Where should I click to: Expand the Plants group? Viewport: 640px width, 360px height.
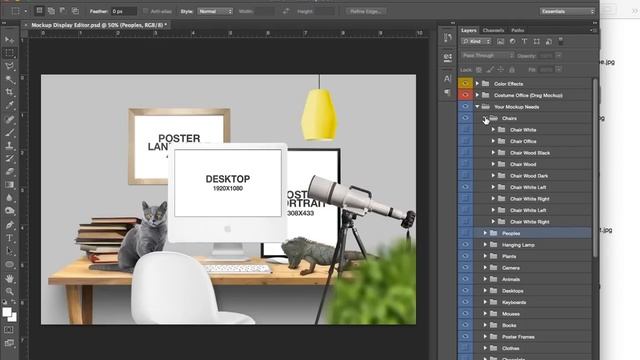[485, 256]
